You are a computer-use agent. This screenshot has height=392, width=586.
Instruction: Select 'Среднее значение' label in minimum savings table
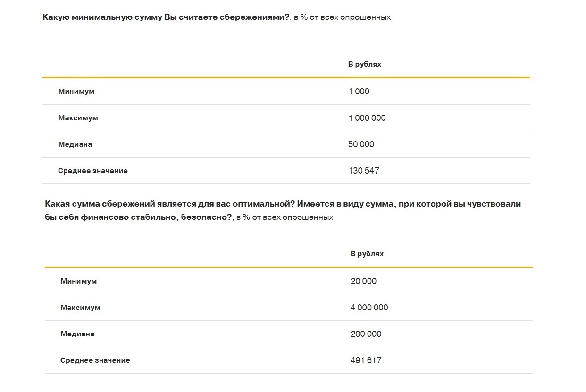(x=93, y=171)
